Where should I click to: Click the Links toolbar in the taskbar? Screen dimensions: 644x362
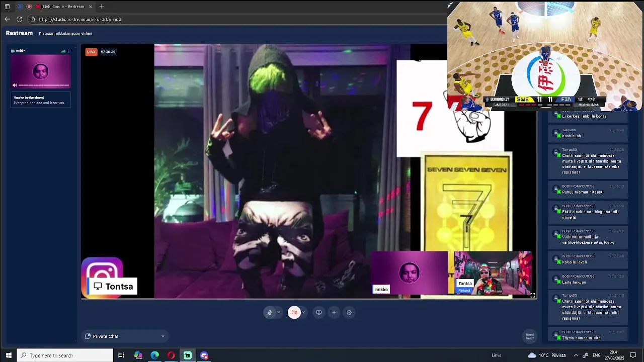point(496,355)
